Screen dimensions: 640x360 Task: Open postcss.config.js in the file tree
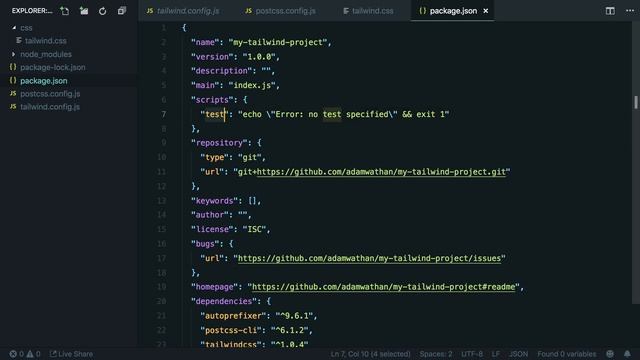(50, 94)
